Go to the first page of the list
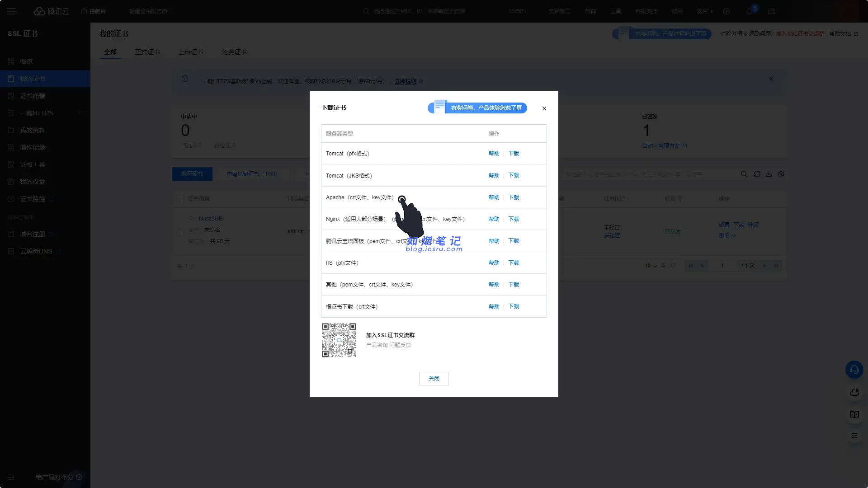The image size is (868, 488). [x=691, y=266]
